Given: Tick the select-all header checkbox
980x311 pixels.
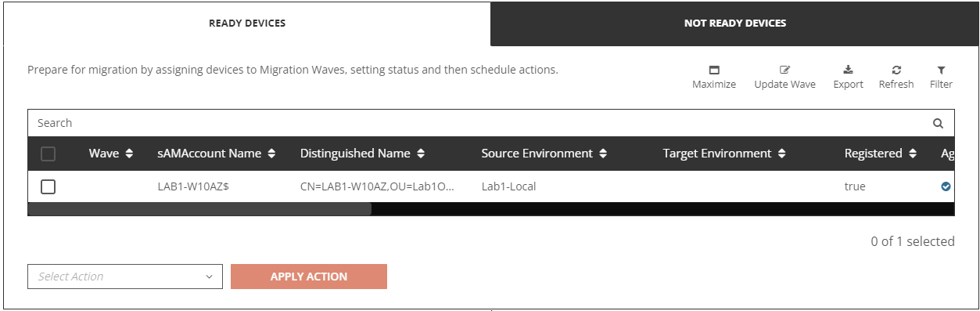Looking at the screenshot, I should [x=48, y=154].
